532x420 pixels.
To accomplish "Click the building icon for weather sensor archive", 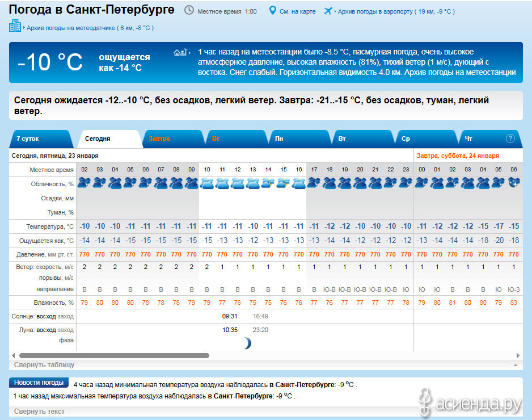I will (x=15, y=26).
